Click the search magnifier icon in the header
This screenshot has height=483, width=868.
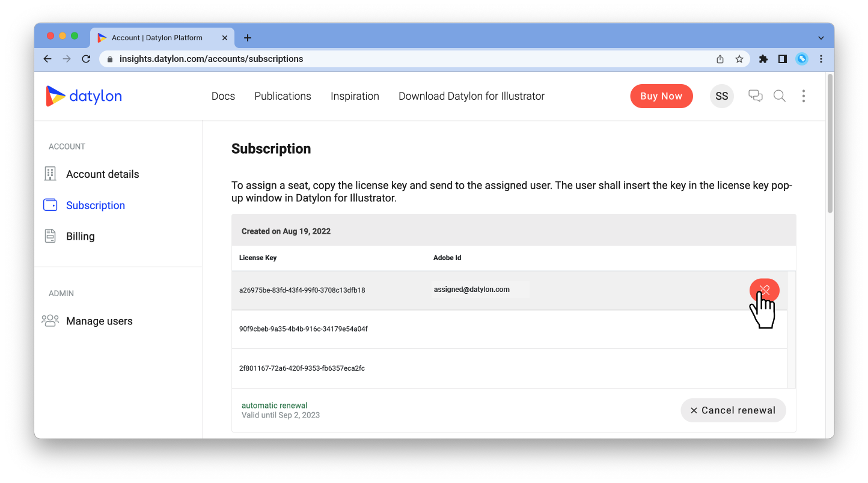click(x=780, y=96)
